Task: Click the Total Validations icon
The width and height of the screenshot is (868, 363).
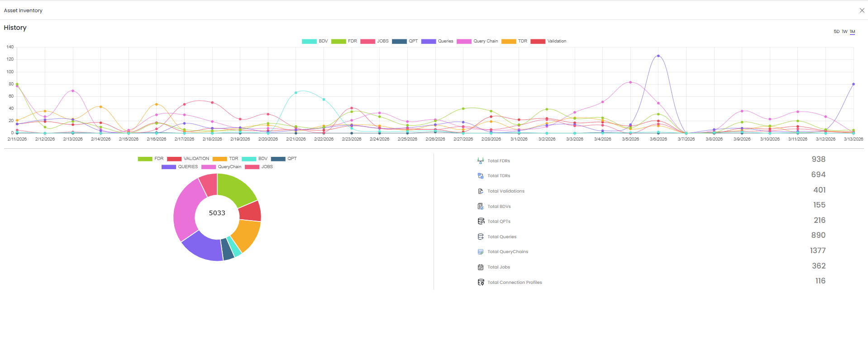Action: [x=481, y=191]
